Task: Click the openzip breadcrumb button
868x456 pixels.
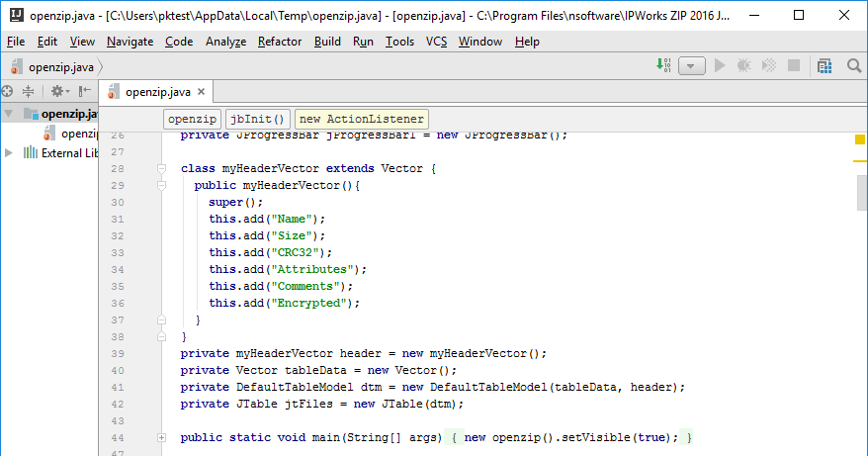Action: point(193,119)
